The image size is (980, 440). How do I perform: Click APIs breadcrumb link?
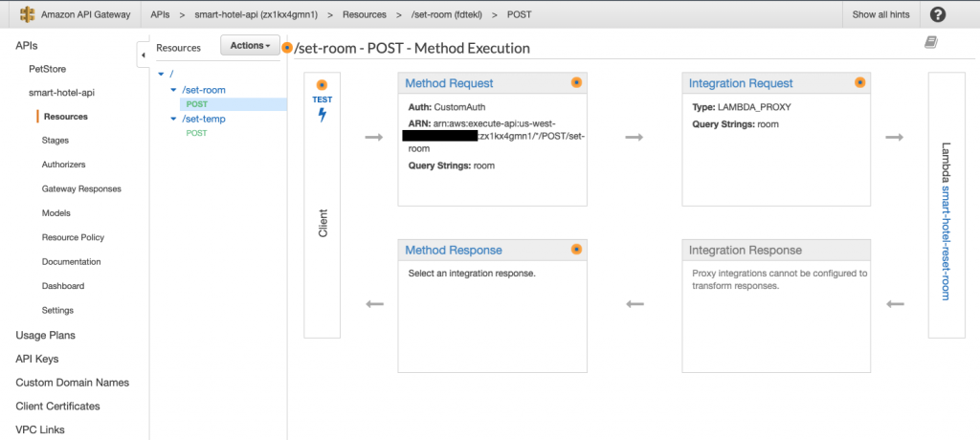pos(160,14)
